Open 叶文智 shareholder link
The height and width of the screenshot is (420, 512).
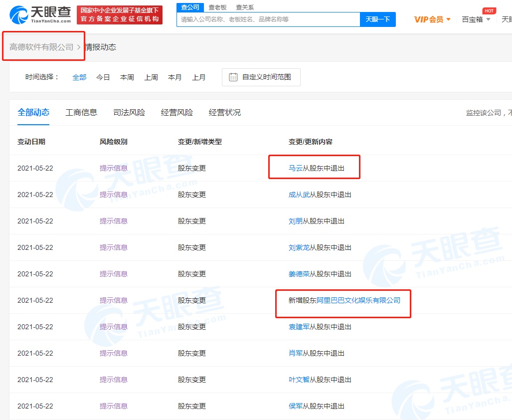299,380
